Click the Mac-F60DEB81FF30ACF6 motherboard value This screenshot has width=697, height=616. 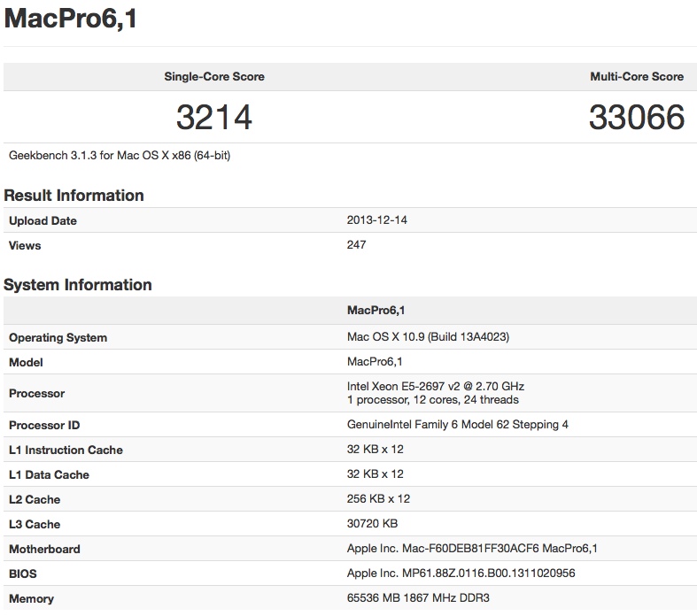tap(472, 549)
